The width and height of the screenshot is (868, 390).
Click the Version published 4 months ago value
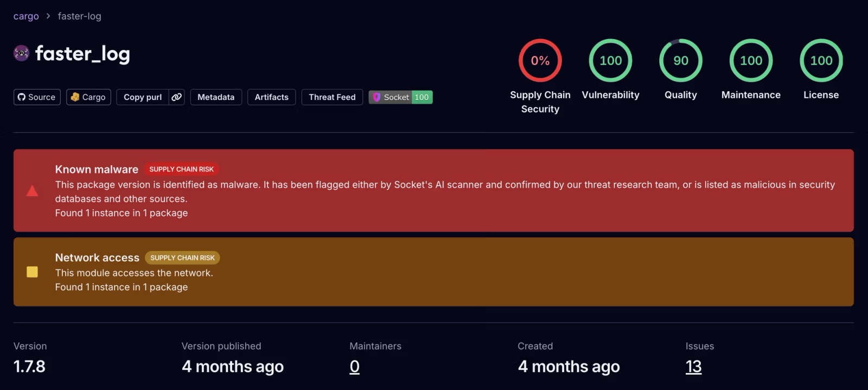pos(233,367)
